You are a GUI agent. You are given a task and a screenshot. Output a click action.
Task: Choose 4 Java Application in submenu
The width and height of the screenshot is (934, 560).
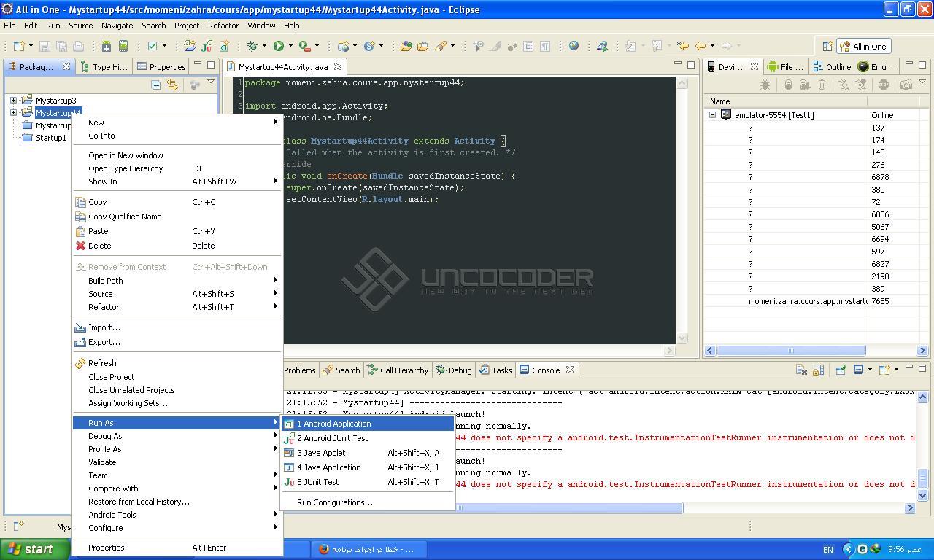(367, 467)
